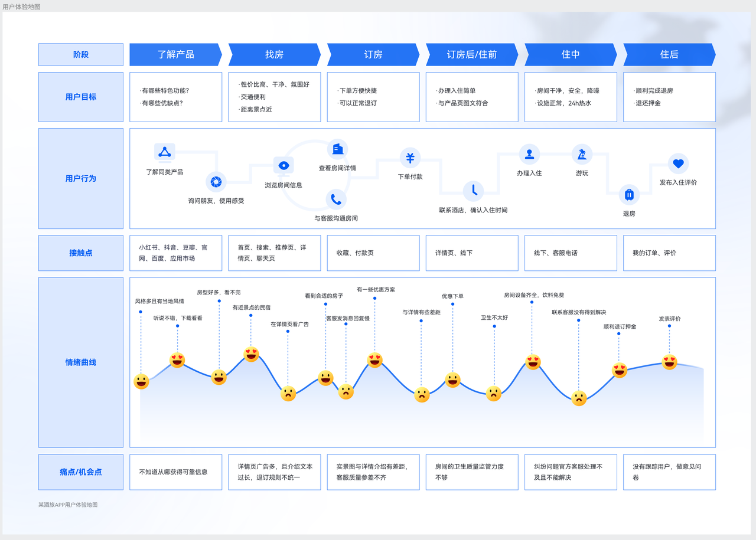Switch to the 订房后/住前 stage header
756x540 pixels.
[x=471, y=54]
